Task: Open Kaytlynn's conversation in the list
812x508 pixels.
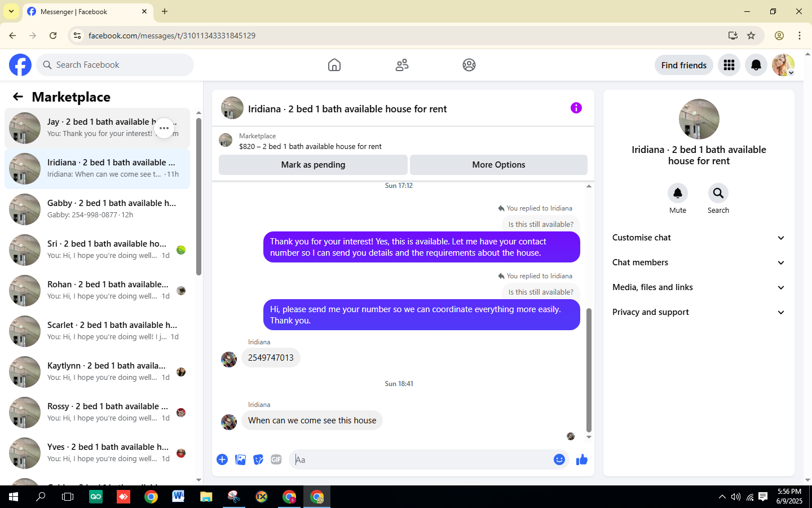Action: 97,372
